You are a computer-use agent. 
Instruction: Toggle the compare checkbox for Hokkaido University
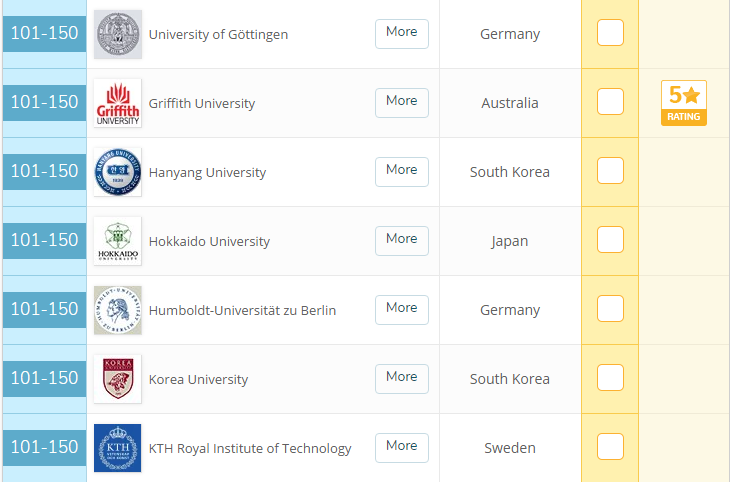[610, 240]
